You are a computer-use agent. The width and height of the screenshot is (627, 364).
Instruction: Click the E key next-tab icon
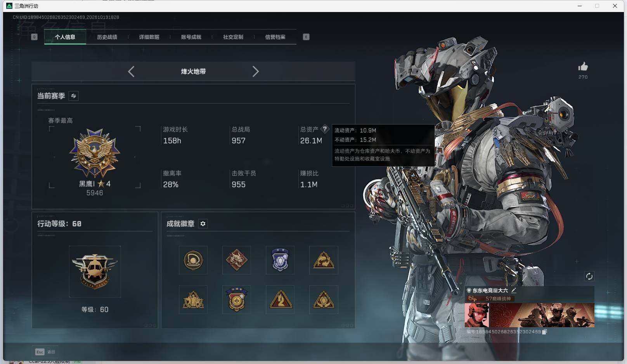pos(306,37)
